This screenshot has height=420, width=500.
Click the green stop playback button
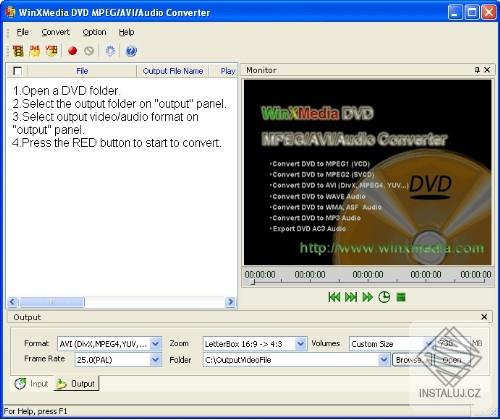[401, 297]
